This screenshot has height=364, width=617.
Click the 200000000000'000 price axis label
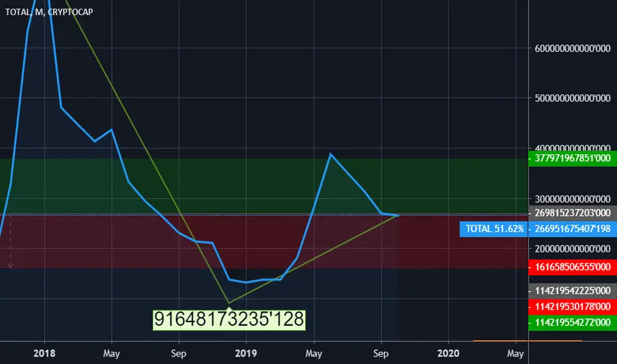pyautogui.click(x=573, y=249)
